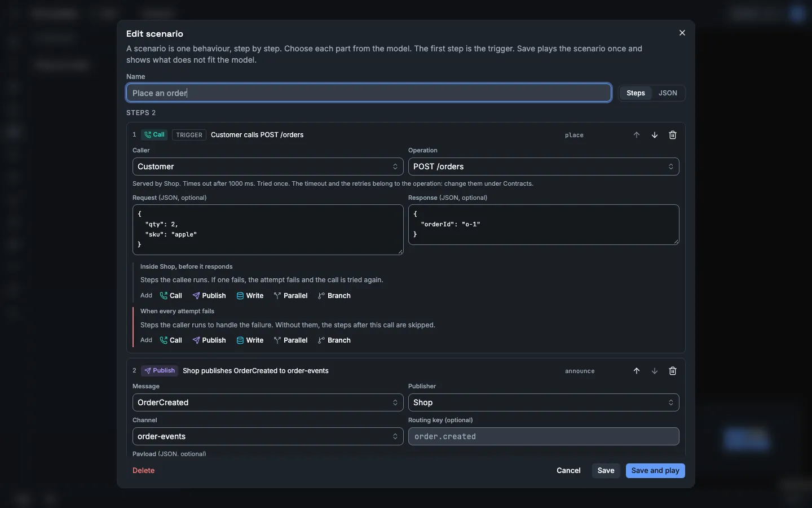The height and width of the screenshot is (508, 812).
Task: Click the TRIGGER badge on step 1
Action: coord(189,135)
